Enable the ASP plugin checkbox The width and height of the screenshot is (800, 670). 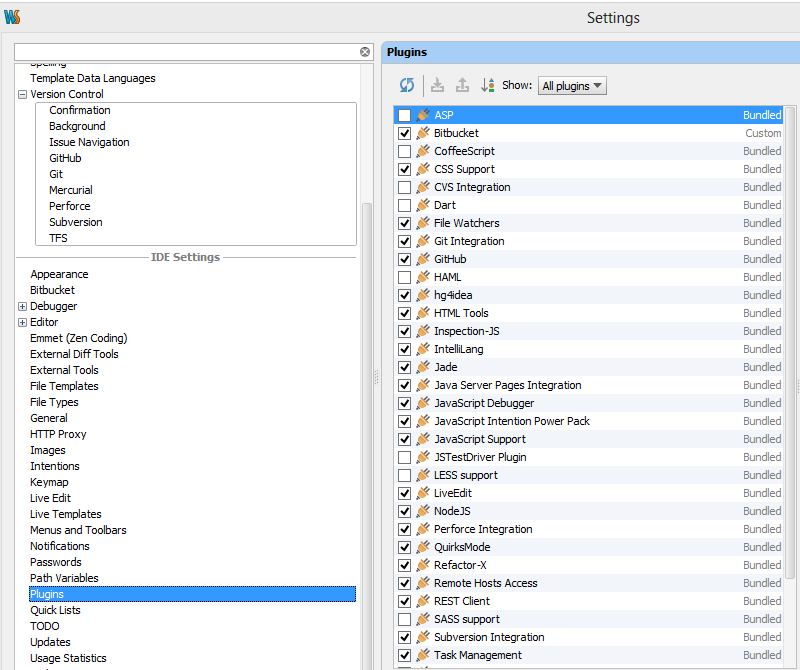click(405, 115)
